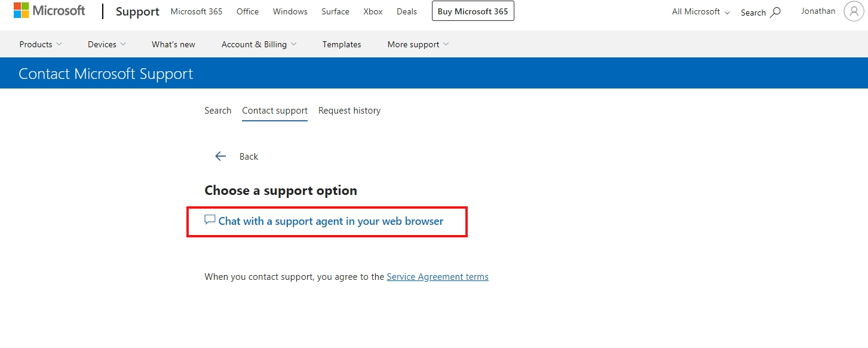Expand the Devices dropdown
The height and width of the screenshot is (348, 868).
click(106, 44)
